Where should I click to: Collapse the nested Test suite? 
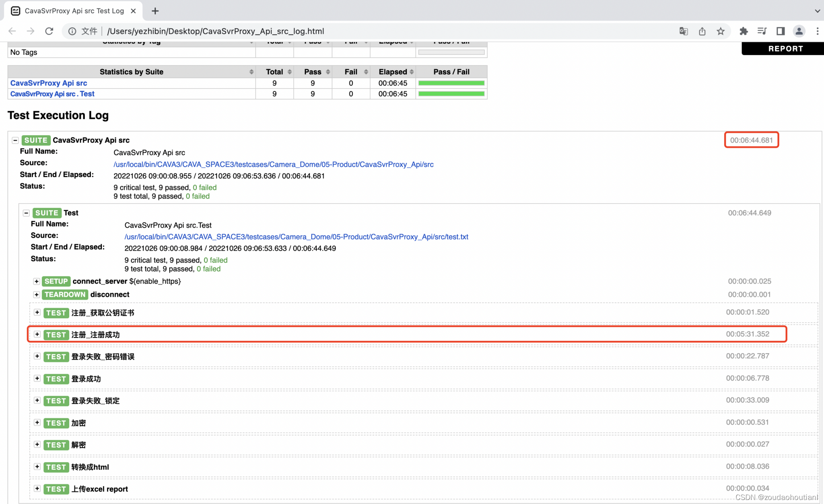[26, 213]
